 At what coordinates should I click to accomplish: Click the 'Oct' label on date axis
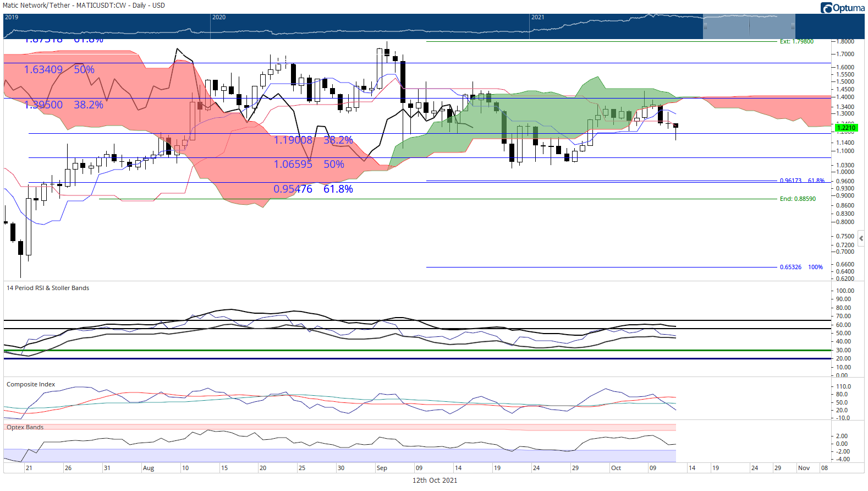click(616, 468)
